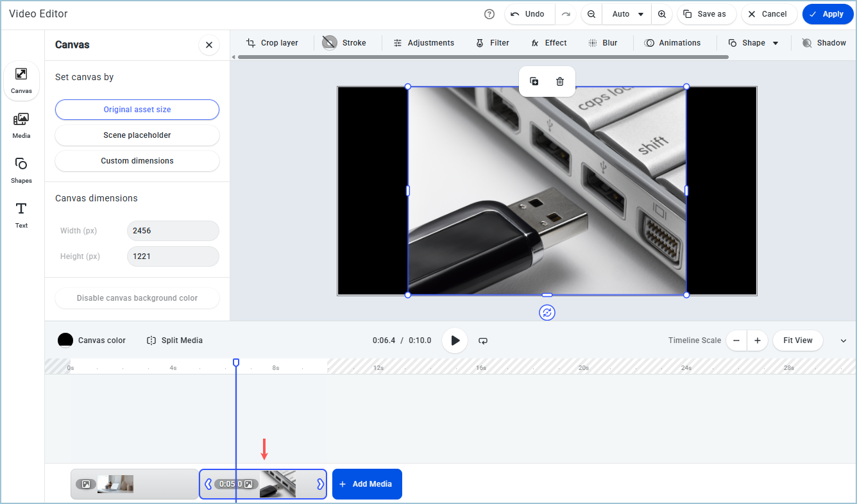Click the duplicate layer icon above image
This screenshot has width=857, height=504.
click(x=534, y=81)
